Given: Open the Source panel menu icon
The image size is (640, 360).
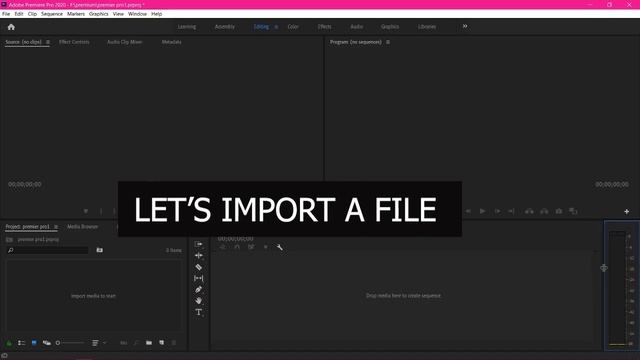Looking at the screenshot, I should point(48,42).
